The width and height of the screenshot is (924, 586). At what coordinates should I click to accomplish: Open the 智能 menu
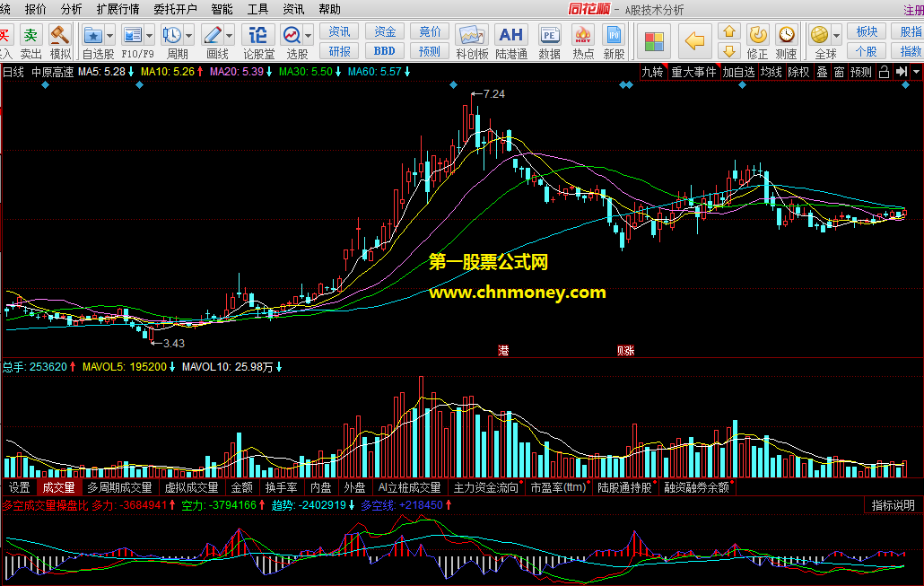tap(222, 9)
